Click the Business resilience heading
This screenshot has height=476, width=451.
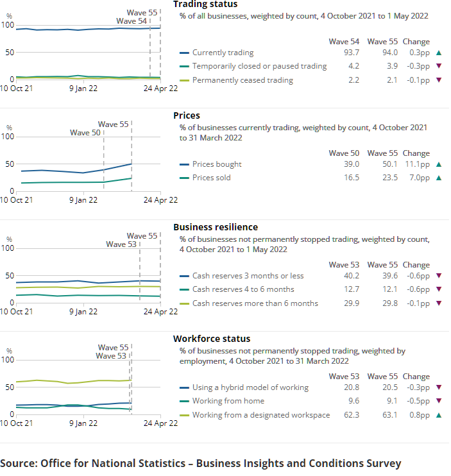tap(216, 227)
